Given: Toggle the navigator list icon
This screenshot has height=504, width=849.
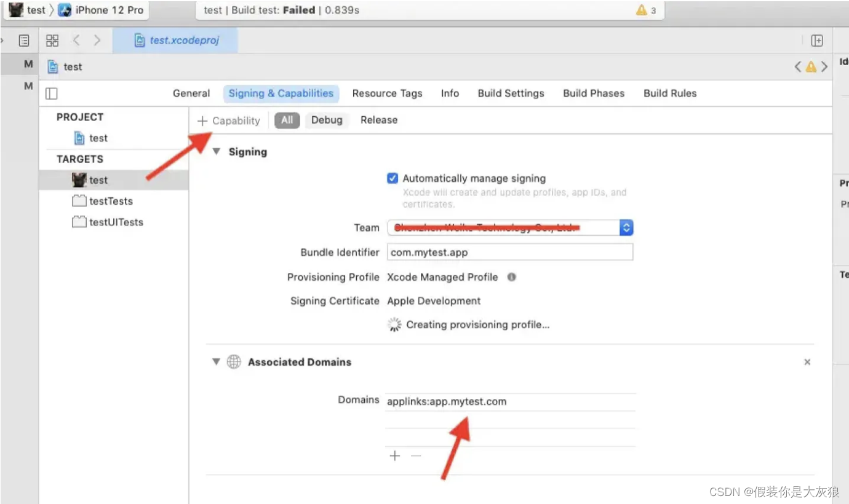Looking at the screenshot, I should coord(24,41).
